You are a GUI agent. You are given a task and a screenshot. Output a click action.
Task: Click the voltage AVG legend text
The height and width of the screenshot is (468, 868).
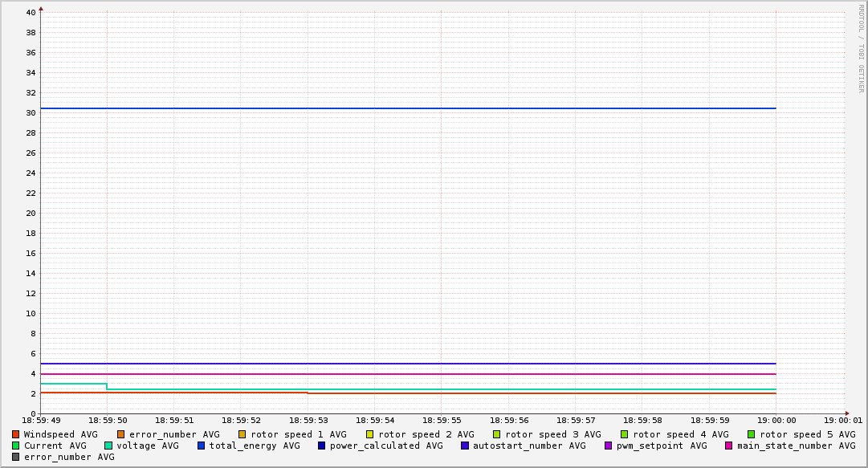point(148,446)
